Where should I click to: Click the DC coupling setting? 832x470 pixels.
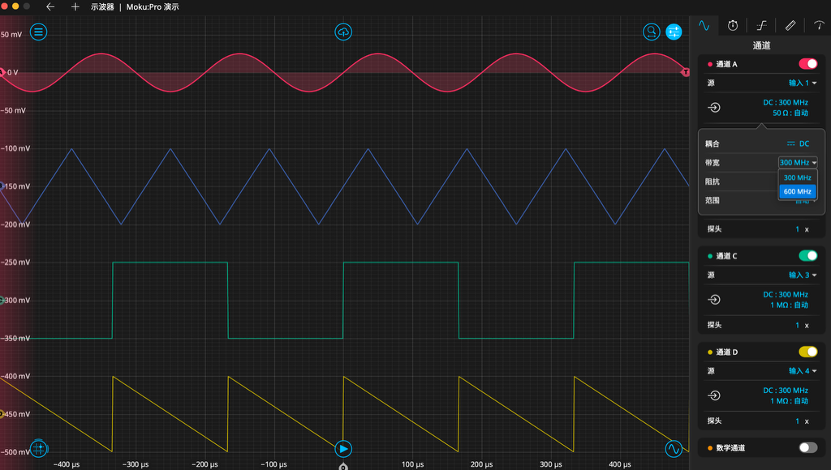798,144
